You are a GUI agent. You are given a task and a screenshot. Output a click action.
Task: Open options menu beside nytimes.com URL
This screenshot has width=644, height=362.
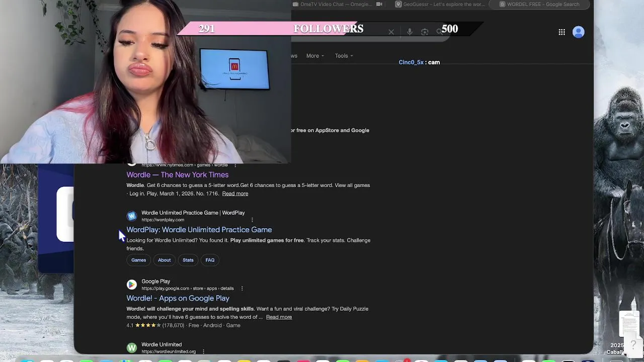click(235, 165)
